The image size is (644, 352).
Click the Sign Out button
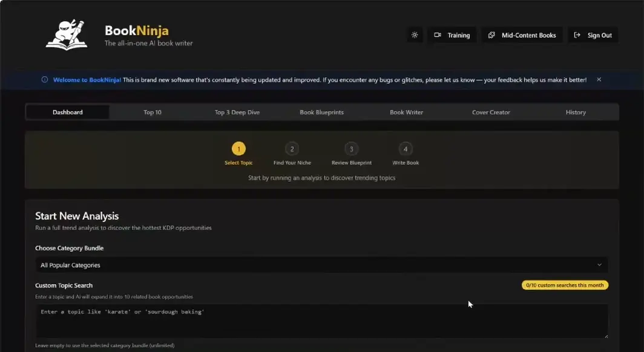pyautogui.click(x=593, y=35)
